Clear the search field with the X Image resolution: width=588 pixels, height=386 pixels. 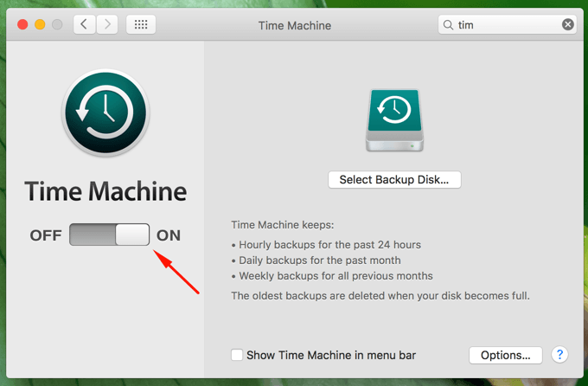pyautogui.click(x=568, y=25)
